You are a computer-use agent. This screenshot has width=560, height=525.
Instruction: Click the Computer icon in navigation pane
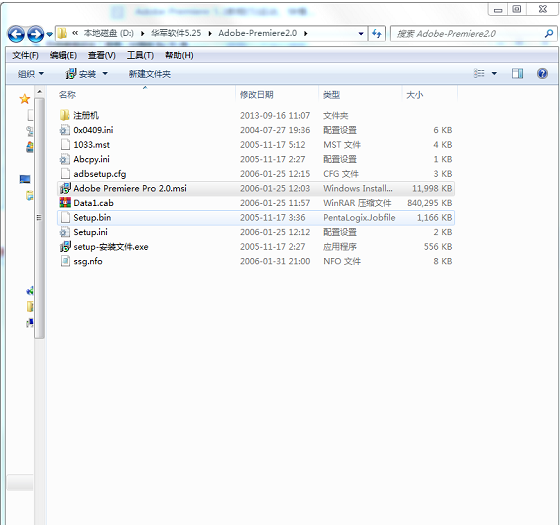pos(25,179)
